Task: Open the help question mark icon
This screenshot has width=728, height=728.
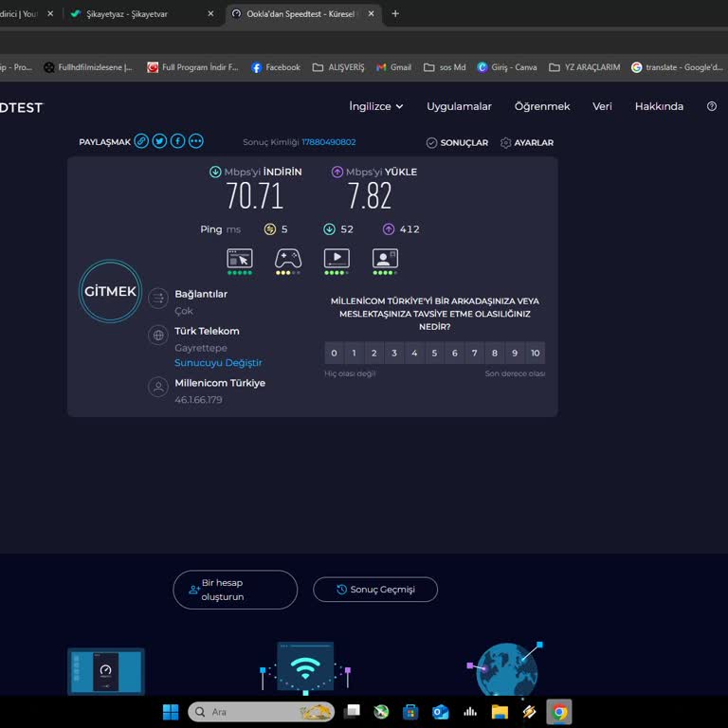Action: tap(711, 106)
